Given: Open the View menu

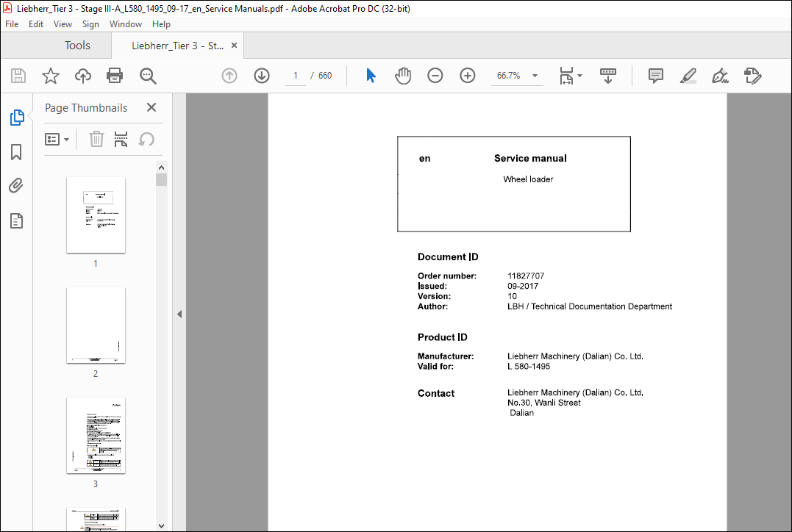Looking at the screenshot, I should pyautogui.click(x=63, y=24).
